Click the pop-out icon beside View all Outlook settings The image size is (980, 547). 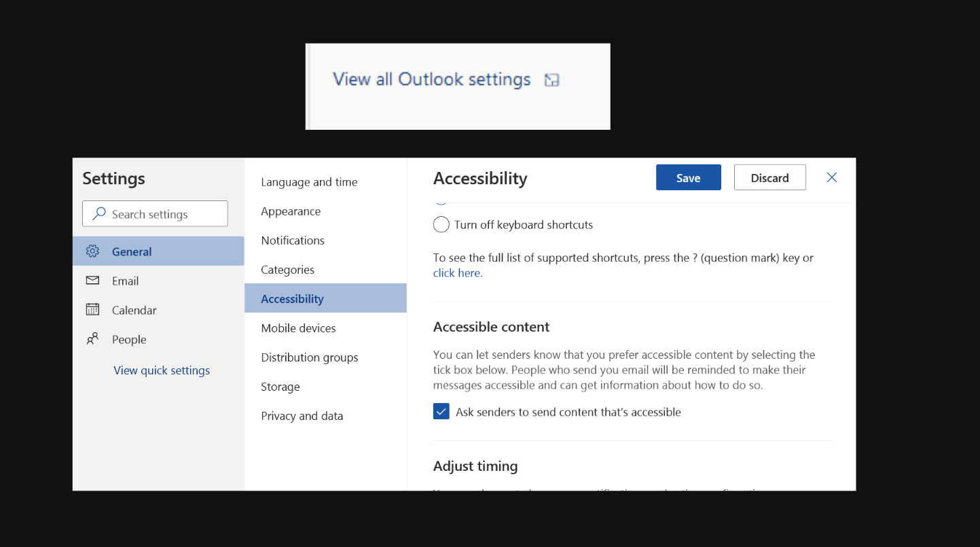[x=551, y=80]
